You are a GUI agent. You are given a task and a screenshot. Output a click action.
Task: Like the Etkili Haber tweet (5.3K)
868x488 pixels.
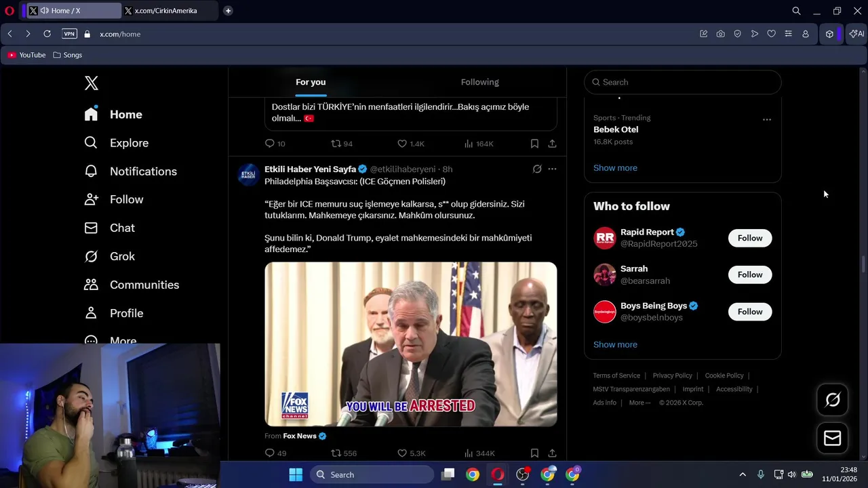point(411,453)
